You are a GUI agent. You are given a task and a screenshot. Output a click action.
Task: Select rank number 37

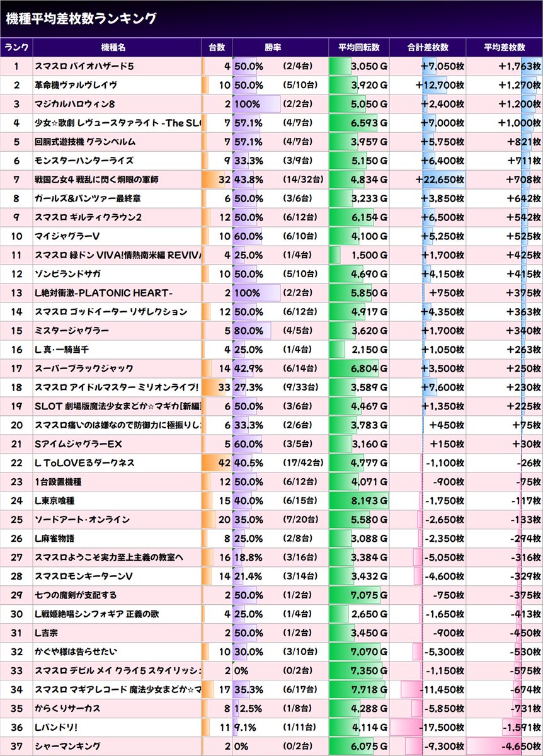(x=16, y=747)
